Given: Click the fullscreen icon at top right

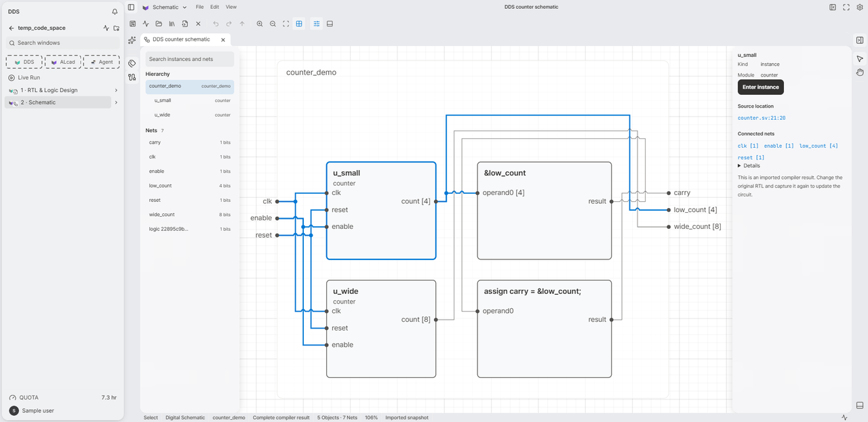Looking at the screenshot, I should point(846,7).
